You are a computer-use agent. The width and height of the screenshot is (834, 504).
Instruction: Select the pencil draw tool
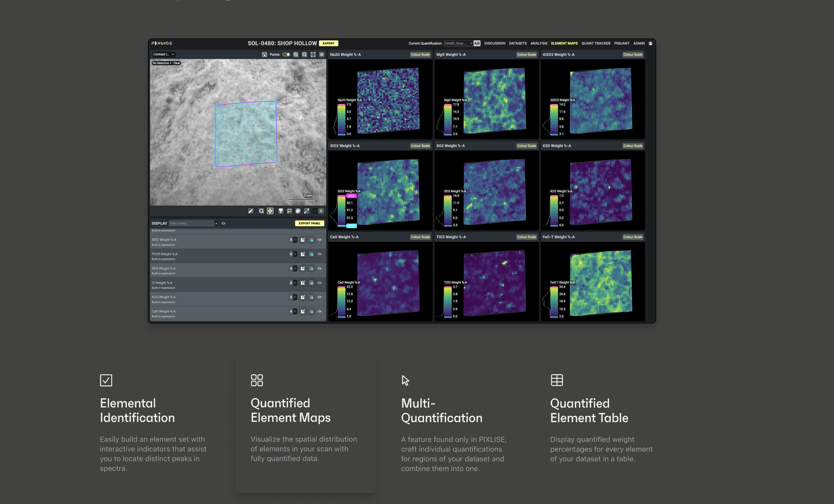coord(251,211)
